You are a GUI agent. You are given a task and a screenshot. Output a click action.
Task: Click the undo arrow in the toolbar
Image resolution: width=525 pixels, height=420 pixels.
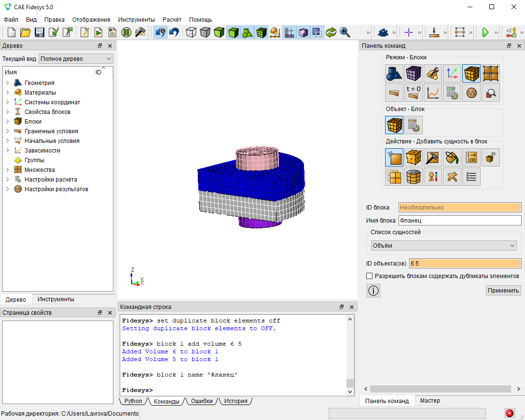[175, 32]
